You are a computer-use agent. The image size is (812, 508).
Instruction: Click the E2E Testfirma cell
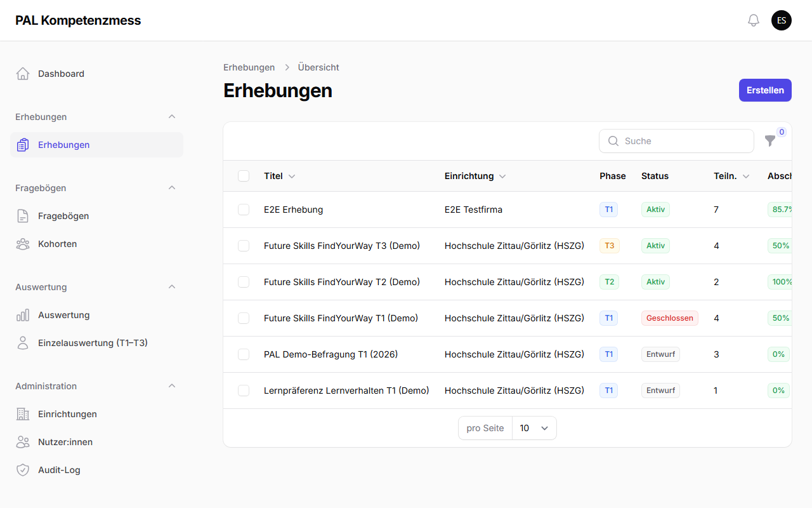473,210
